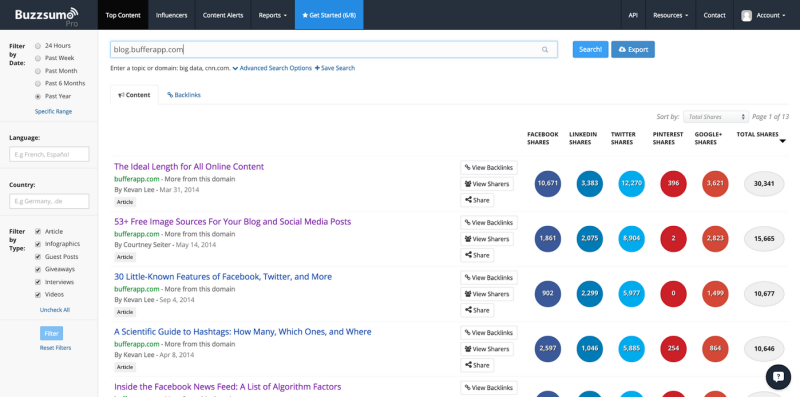This screenshot has width=800, height=397.
Task: Focus the Language filter input
Action: pos(49,154)
